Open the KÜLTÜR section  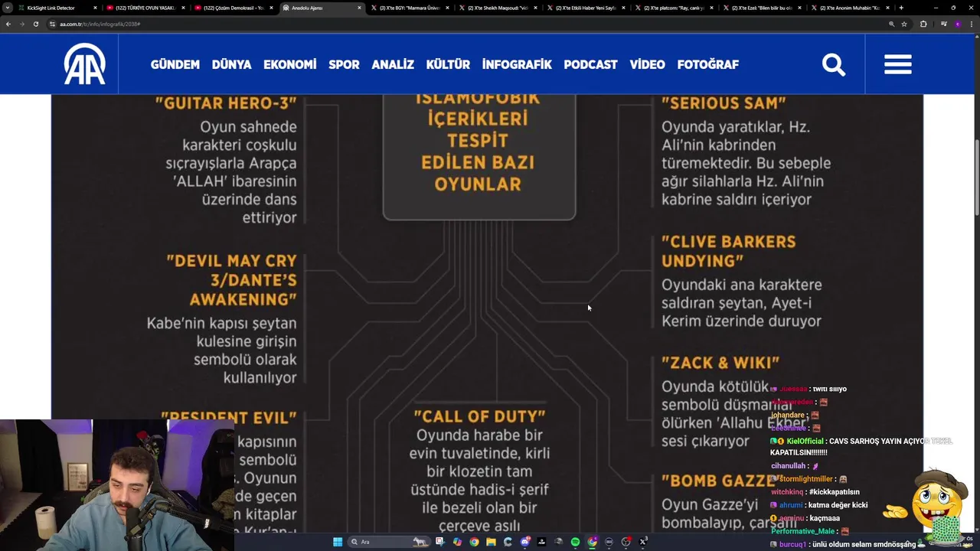click(448, 64)
